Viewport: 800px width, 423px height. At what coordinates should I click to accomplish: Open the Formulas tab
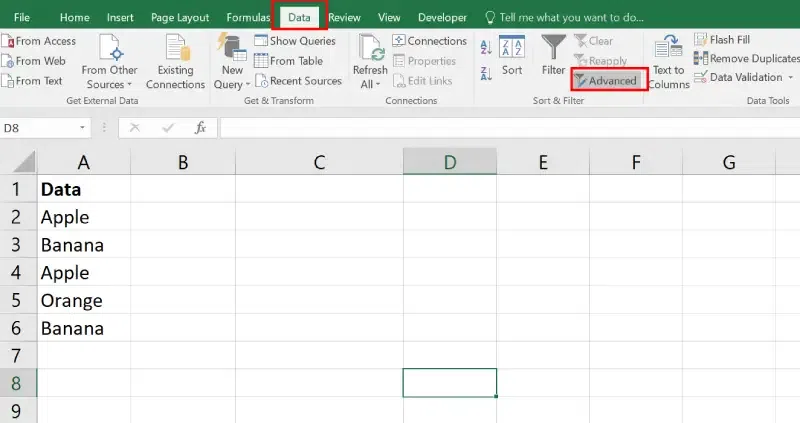248,17
